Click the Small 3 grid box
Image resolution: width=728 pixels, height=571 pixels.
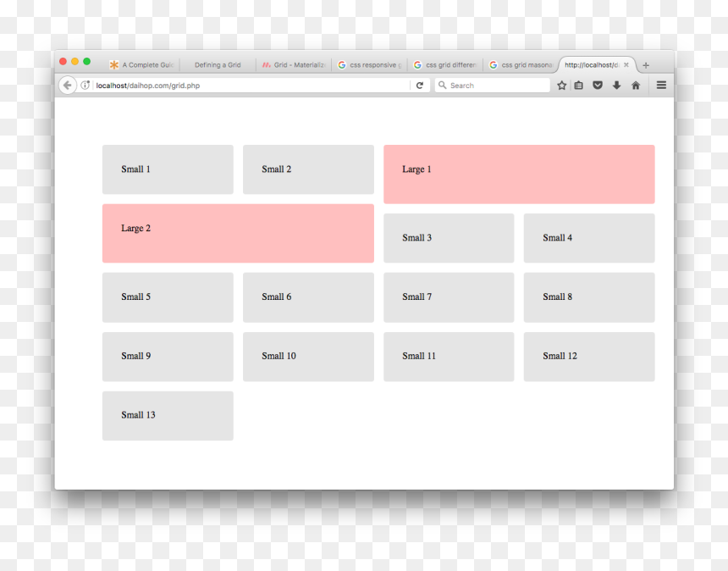449,238
